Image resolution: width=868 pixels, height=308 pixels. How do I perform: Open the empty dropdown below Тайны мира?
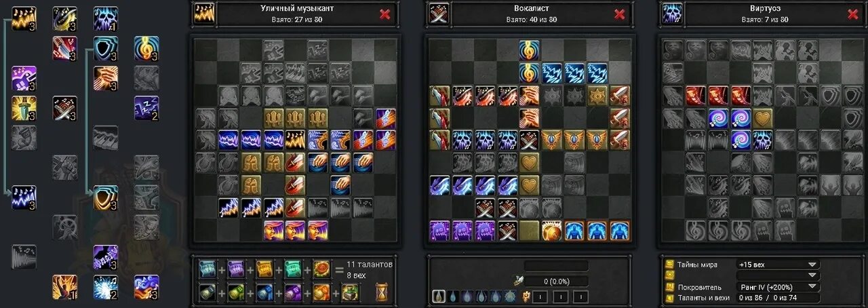click(x=777, y=275)
